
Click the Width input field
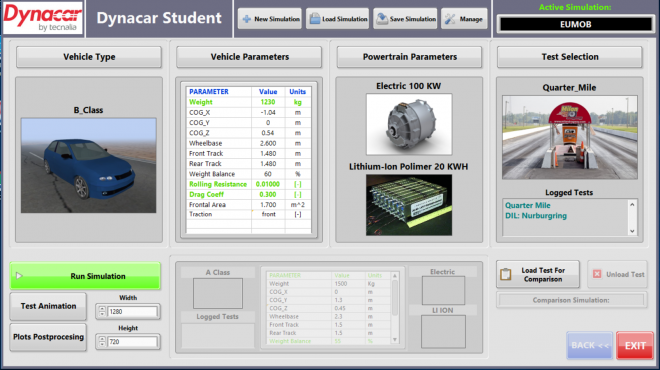tap(133, 311)
